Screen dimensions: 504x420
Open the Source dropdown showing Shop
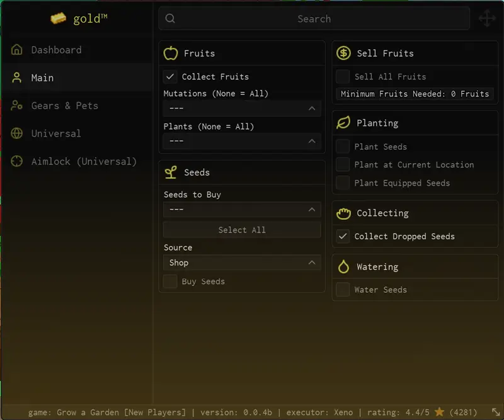tap(242, 263)
